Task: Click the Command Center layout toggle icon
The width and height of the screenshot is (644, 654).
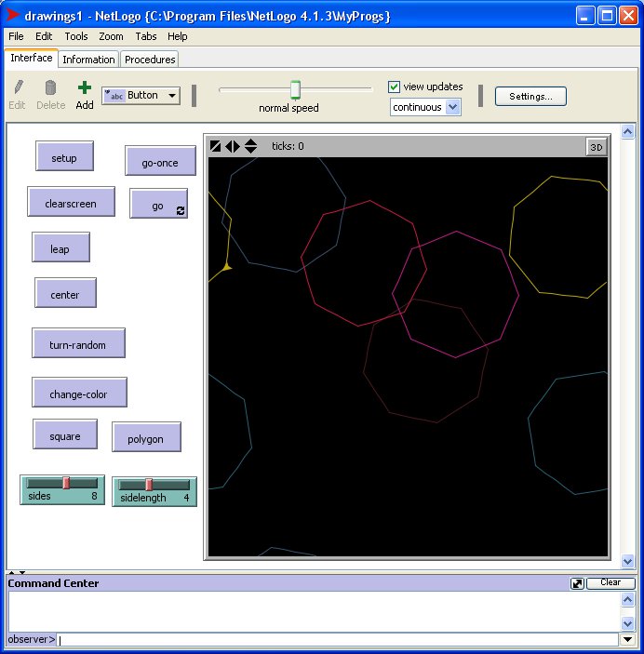Action: (577, 583)
